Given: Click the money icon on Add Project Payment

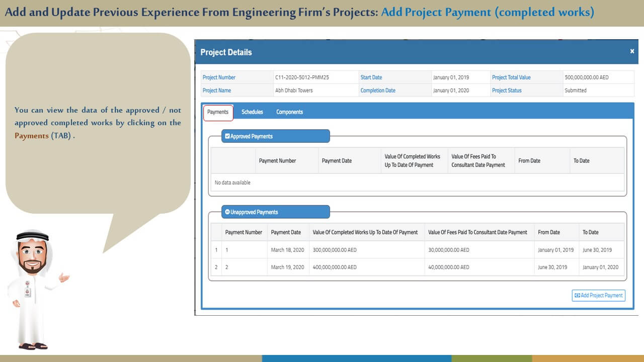Looking at the screenshot, I should (x=577, y=296).
